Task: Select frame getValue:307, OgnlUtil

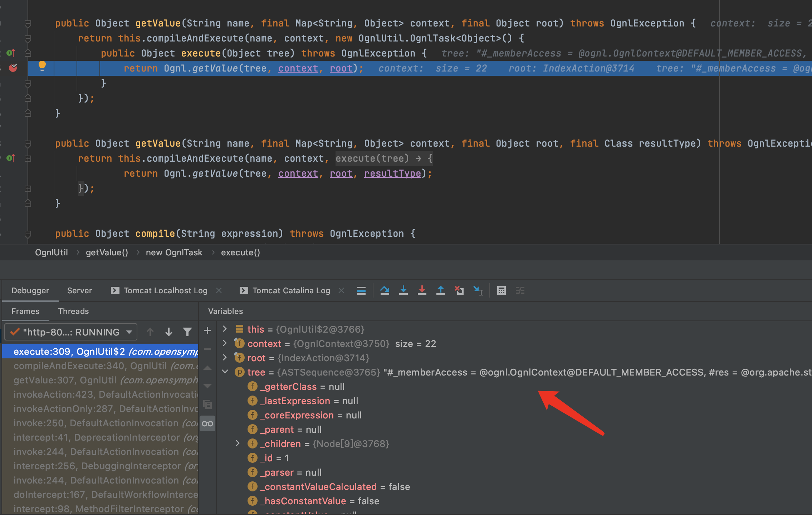Action: point(101,380)
